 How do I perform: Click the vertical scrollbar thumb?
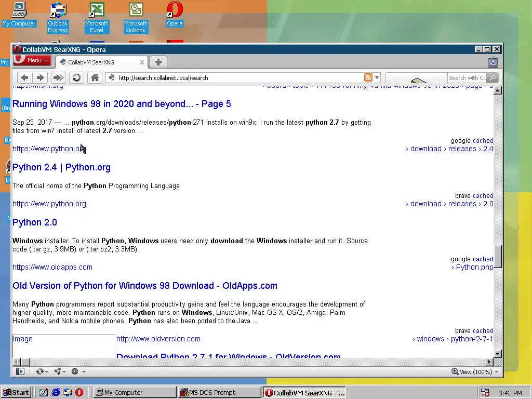coord(497,257)
